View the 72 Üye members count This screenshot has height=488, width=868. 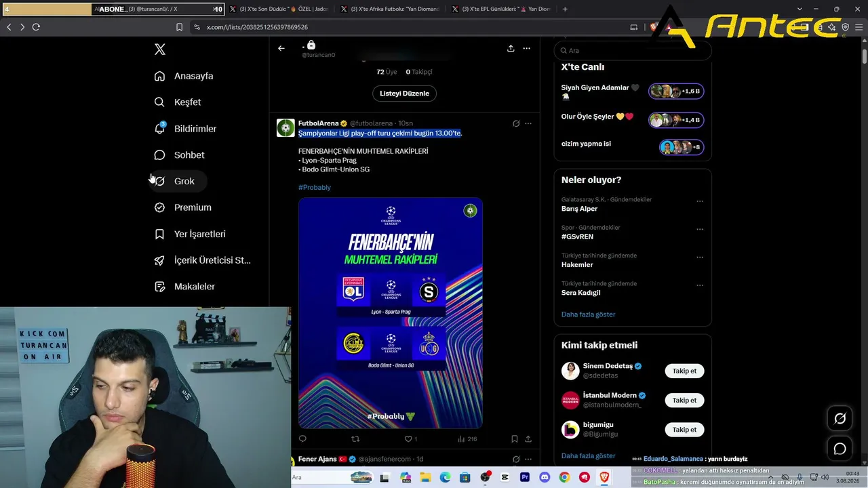(x=387, y=72)
